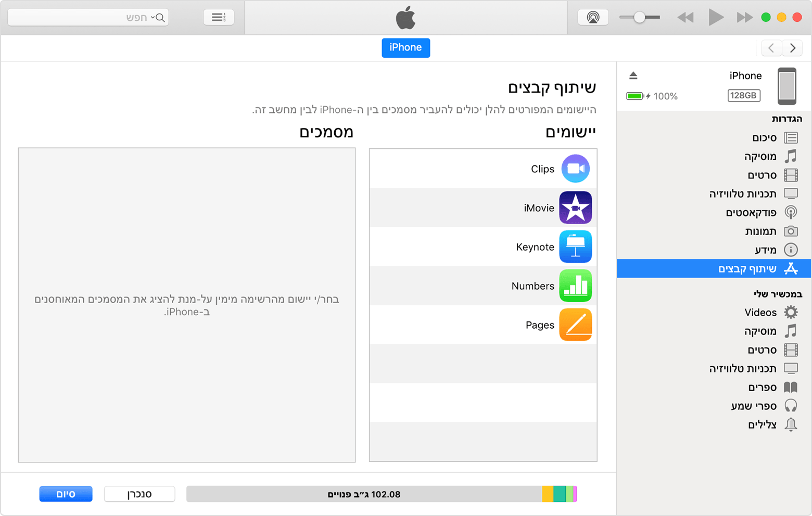The height and width of the screenshot is (516, 812).
Task: Click the blue סיום done button
Action: tap(66, 494)
